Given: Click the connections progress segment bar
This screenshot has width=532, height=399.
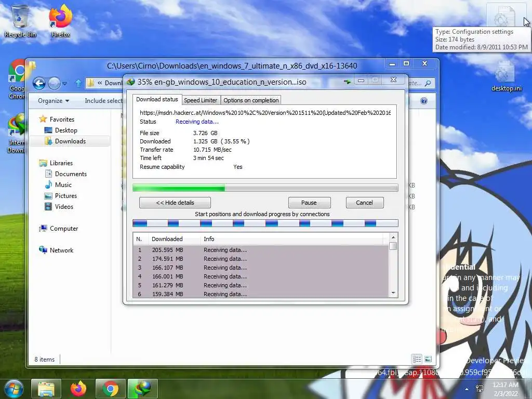Looking at the screenshot, I should (265, 223).
